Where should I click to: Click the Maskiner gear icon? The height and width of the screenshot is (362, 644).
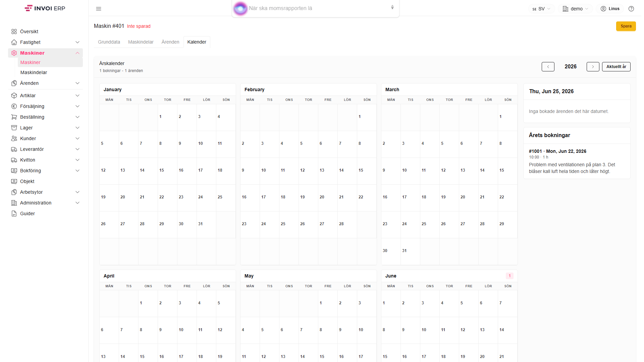point(14,53)
